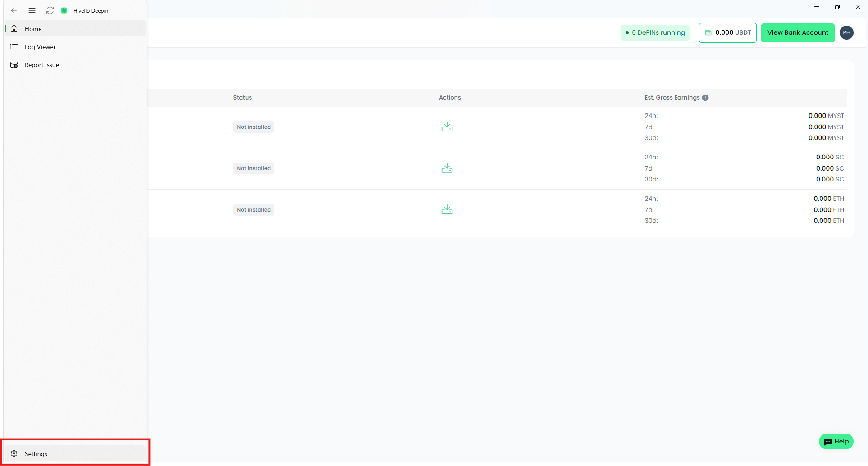Viewport: 868px width, 466px height.
Task: Click the Hivello Deepin green logo
Action: [64, 10]
